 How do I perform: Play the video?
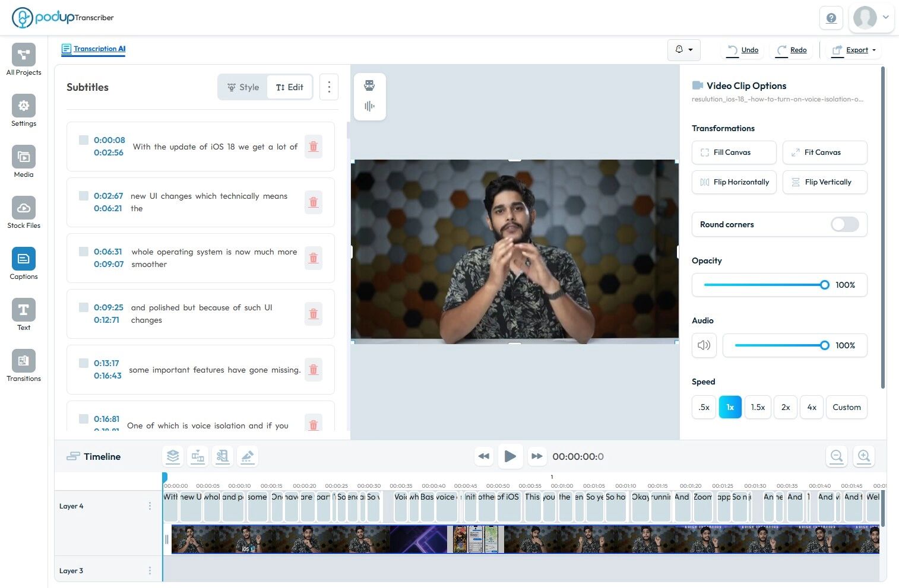[510, 456]
